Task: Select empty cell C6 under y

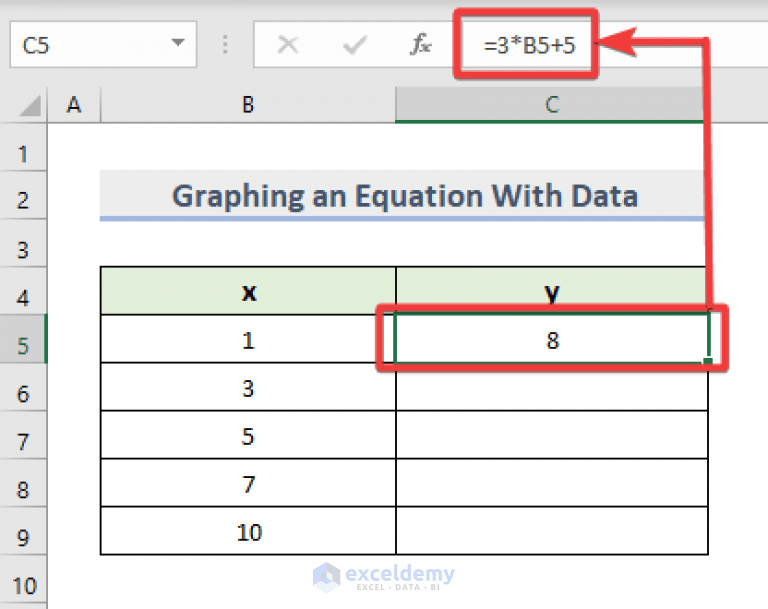Action: coord(552,387)
